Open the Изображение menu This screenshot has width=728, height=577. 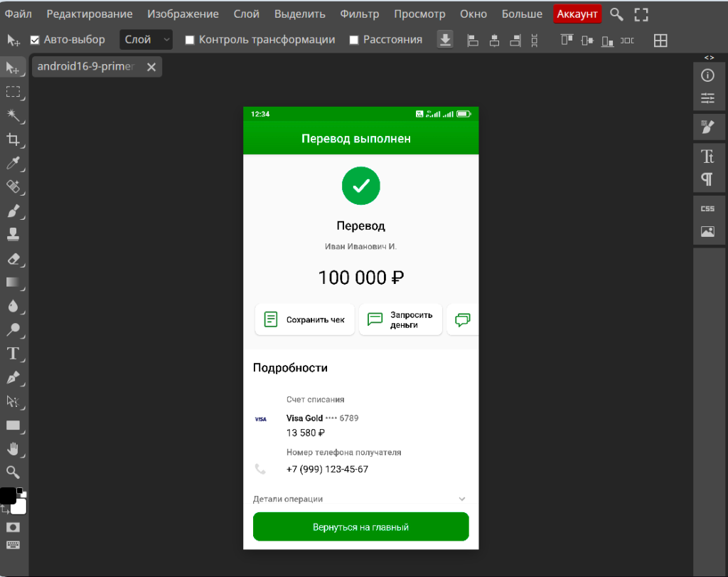(183, 14)
